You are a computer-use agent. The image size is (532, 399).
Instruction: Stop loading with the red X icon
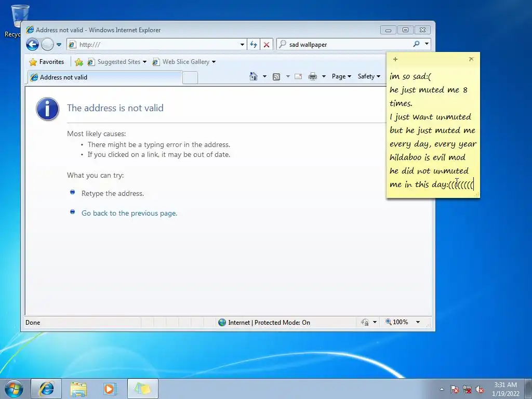(267, 45)
